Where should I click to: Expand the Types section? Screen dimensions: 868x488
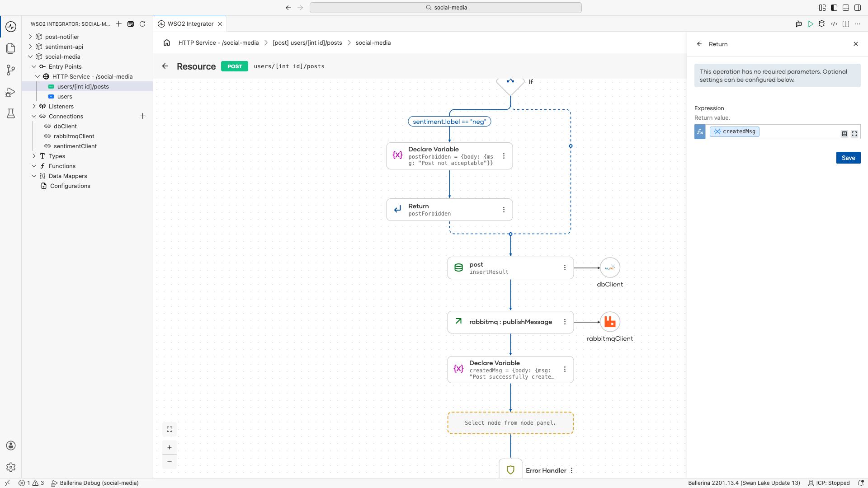coord(34,156)
